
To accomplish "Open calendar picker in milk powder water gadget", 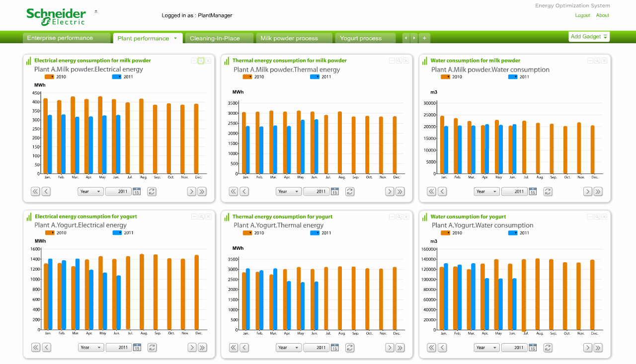I will pos(533,191).
